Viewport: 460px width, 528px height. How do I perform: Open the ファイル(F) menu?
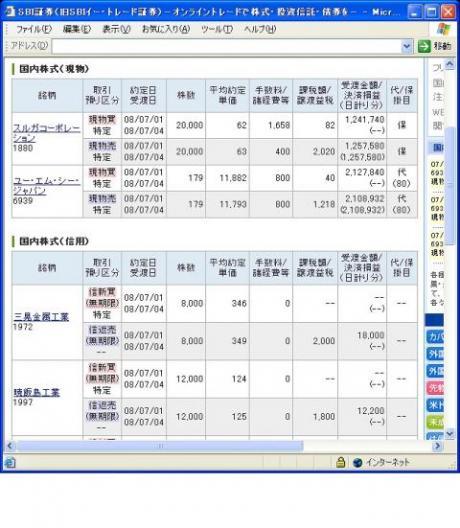(34, 29)
